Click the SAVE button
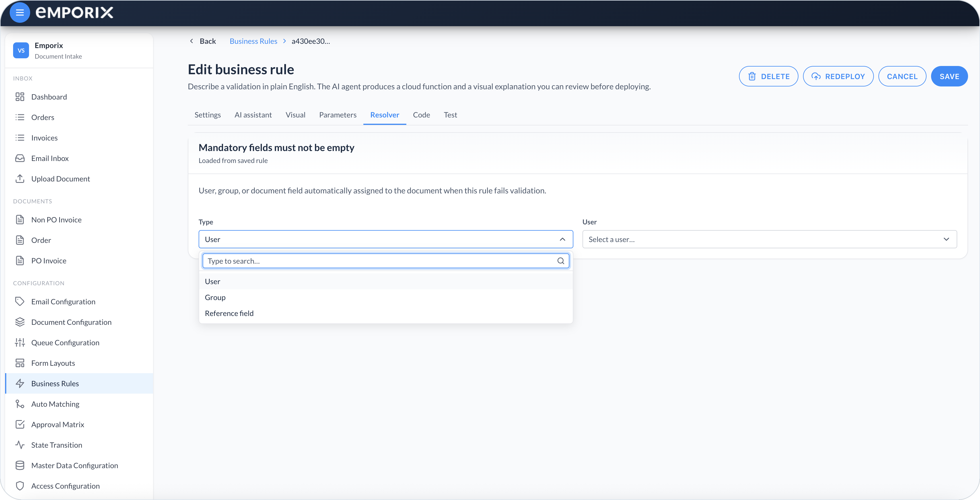Image resolution: width=980 pixels, height=500 pixels. [x=949, y=77]
